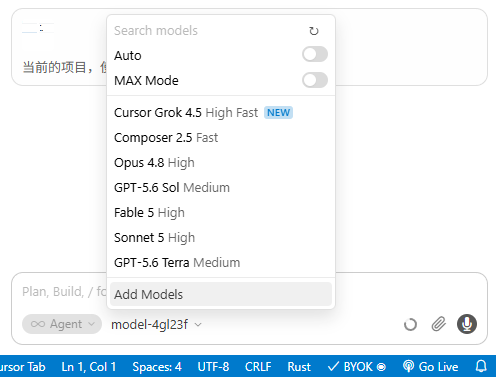Select Sonnet 5 High model
496x377 pixels.
coord(221,238)
